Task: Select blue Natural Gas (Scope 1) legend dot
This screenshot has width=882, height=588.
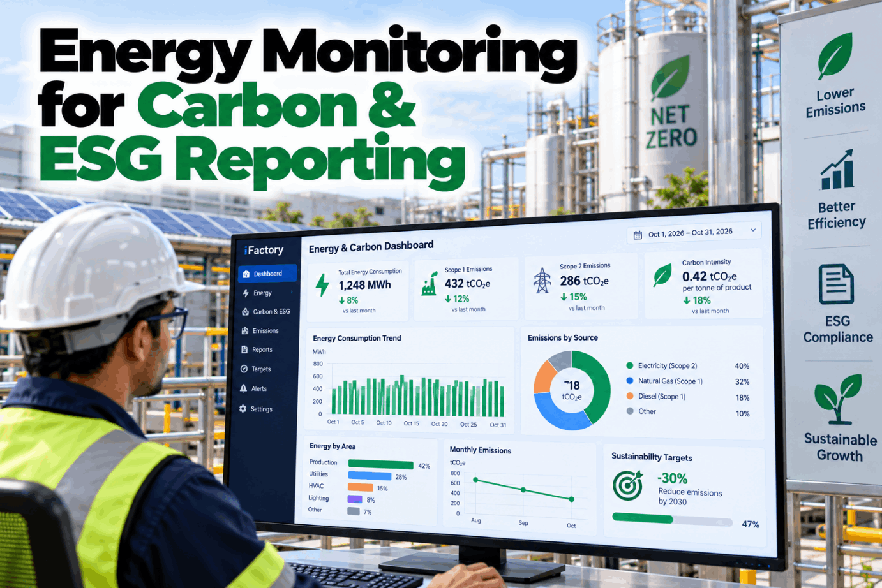Action: pyautogui.click(x=630, y=381)
